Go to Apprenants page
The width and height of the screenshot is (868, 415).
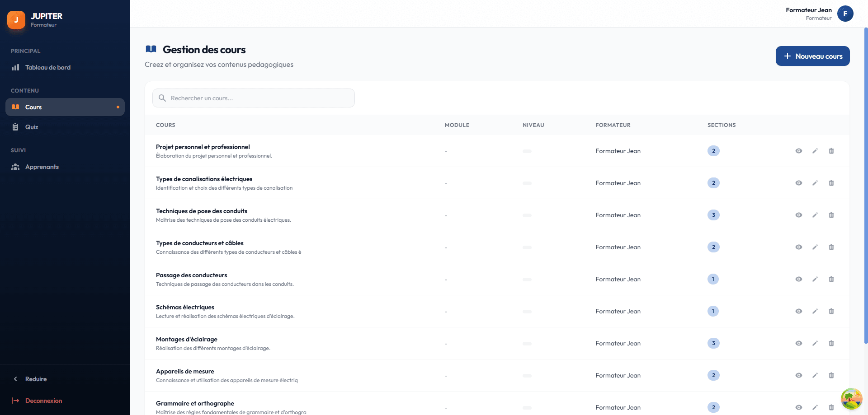click(65, 167)
